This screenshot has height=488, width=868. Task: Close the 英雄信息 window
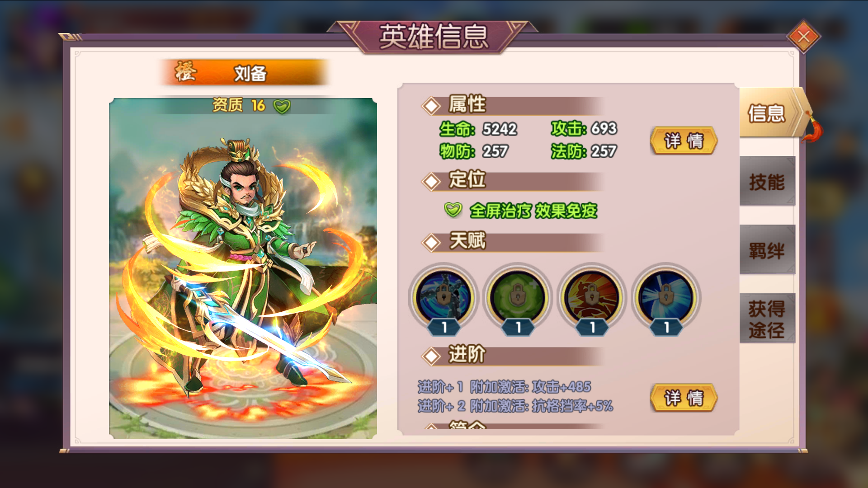tap(803, 37)
